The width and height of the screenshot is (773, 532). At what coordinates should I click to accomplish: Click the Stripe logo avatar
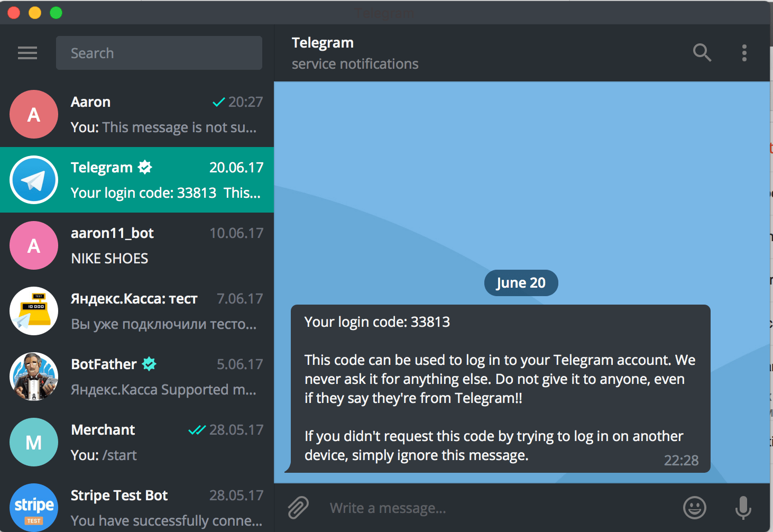coord(34,508)
